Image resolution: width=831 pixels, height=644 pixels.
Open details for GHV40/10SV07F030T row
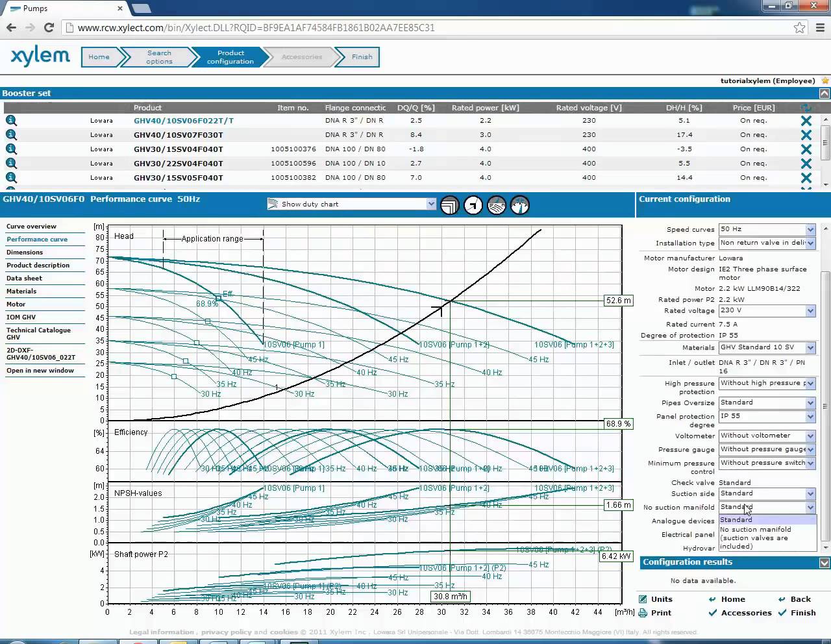click(11, 134)
